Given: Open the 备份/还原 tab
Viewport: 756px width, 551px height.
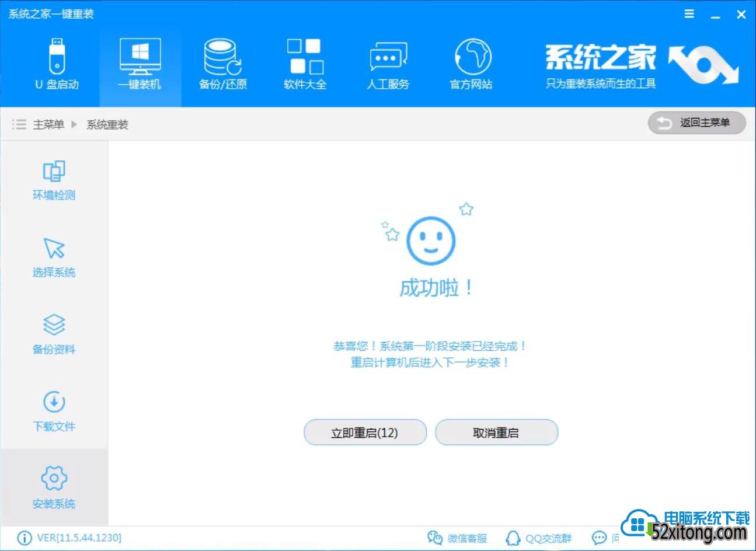Looking at the screenshot, I should [223, 64].
